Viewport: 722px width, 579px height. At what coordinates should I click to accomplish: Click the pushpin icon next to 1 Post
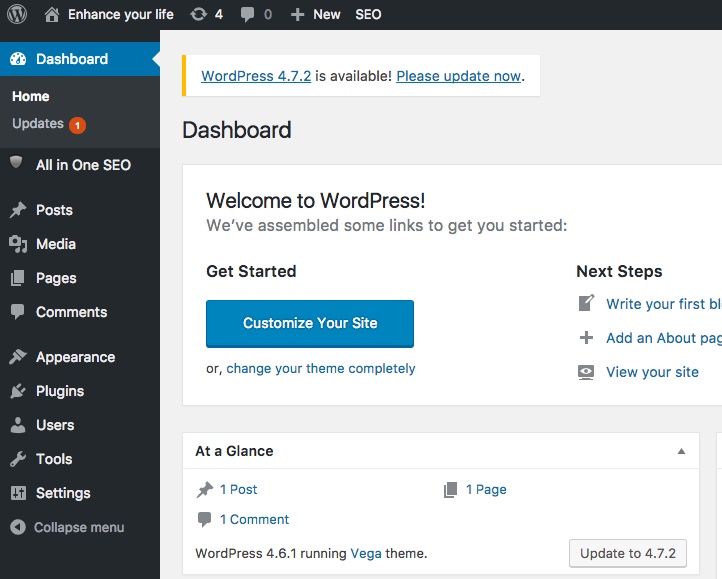tap(205, 489)
